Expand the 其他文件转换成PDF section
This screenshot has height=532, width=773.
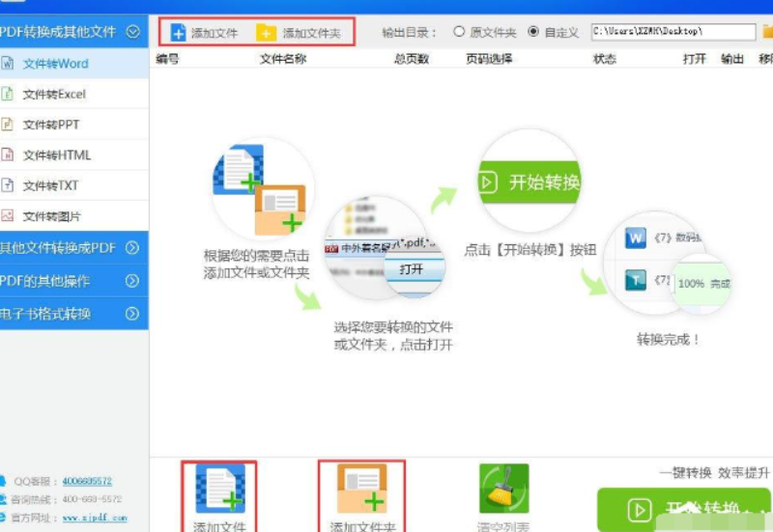132,248
